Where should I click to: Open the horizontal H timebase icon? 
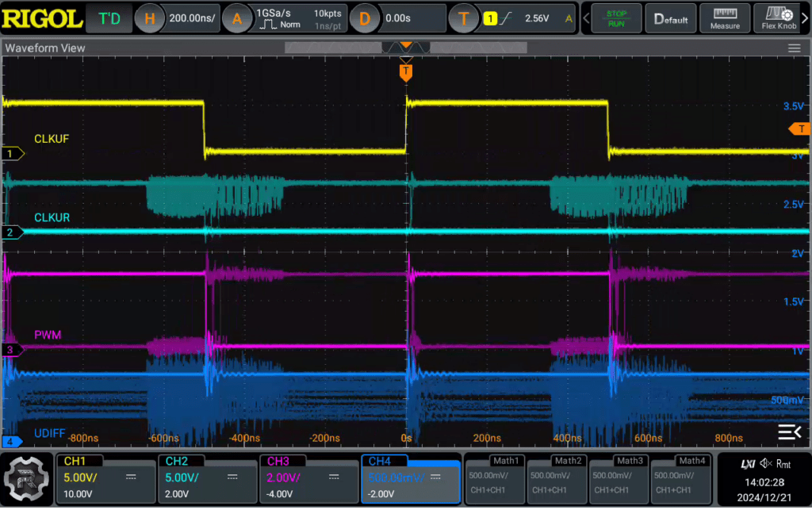pos(150,19)
